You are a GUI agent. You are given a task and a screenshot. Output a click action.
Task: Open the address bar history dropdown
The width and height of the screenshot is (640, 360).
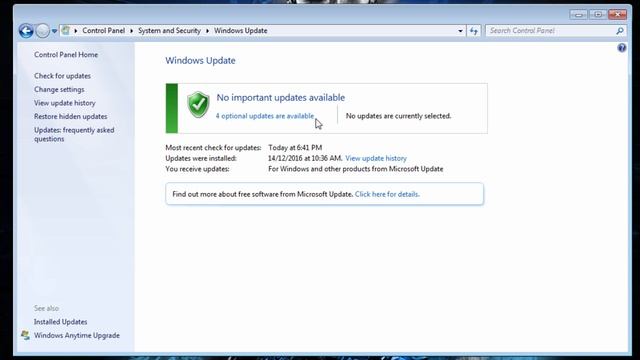[x=460, y=31]
